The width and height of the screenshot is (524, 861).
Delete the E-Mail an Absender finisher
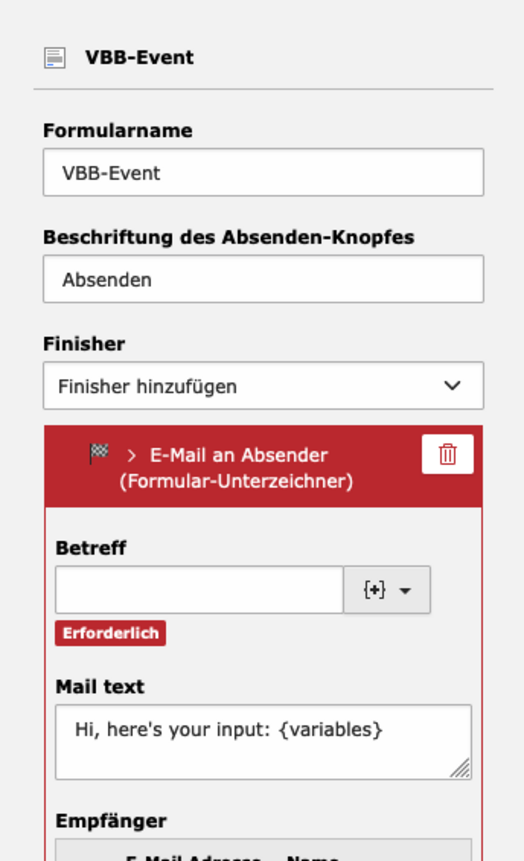pos(448,454)
